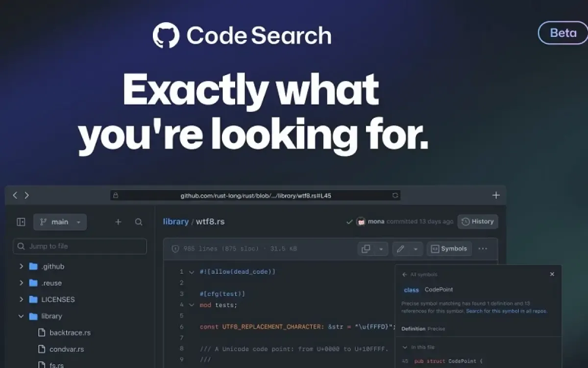Click the GitHub Octocat logo
The width and height of the screenshot is (588, 368).
coord(166,35)
